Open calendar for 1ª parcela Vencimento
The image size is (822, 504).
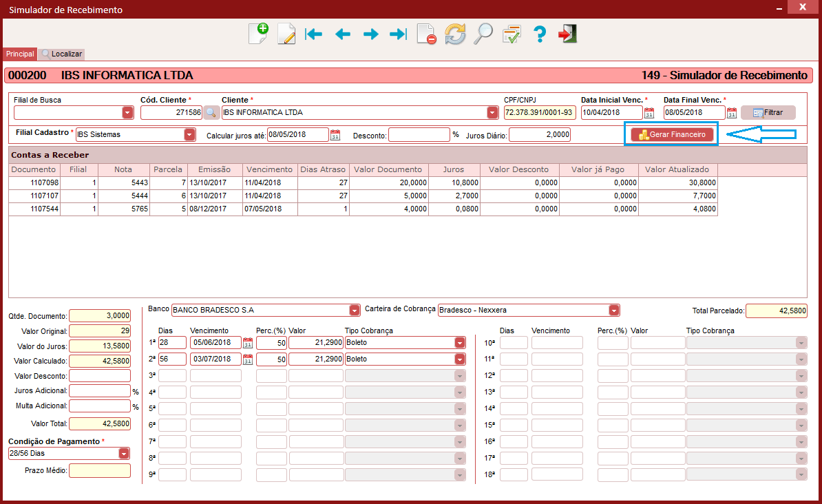coord(248,343)
